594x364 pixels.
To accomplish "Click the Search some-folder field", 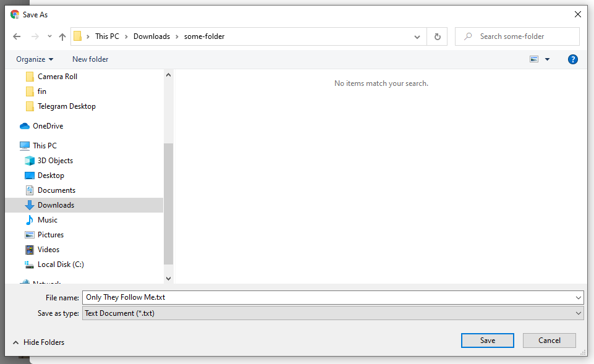I will click(517, 36).
